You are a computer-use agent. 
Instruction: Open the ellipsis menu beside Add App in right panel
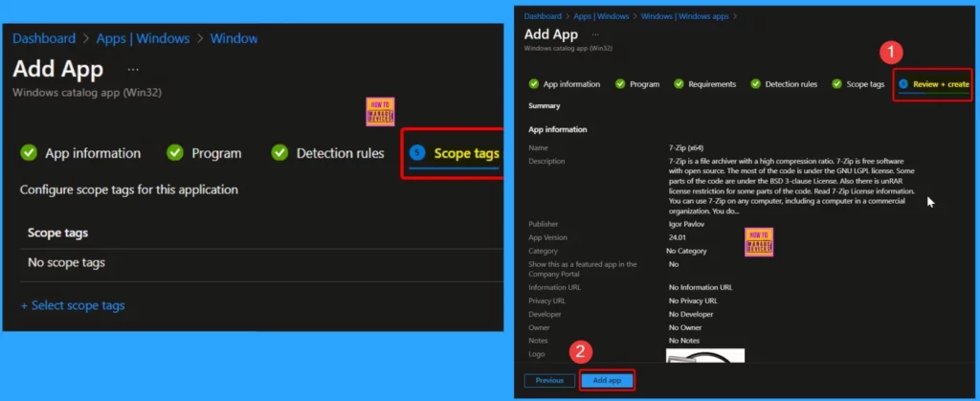[595, 34]
